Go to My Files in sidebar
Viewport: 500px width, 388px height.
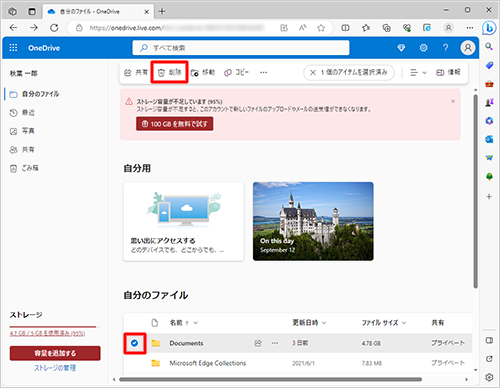pos(35,94)
